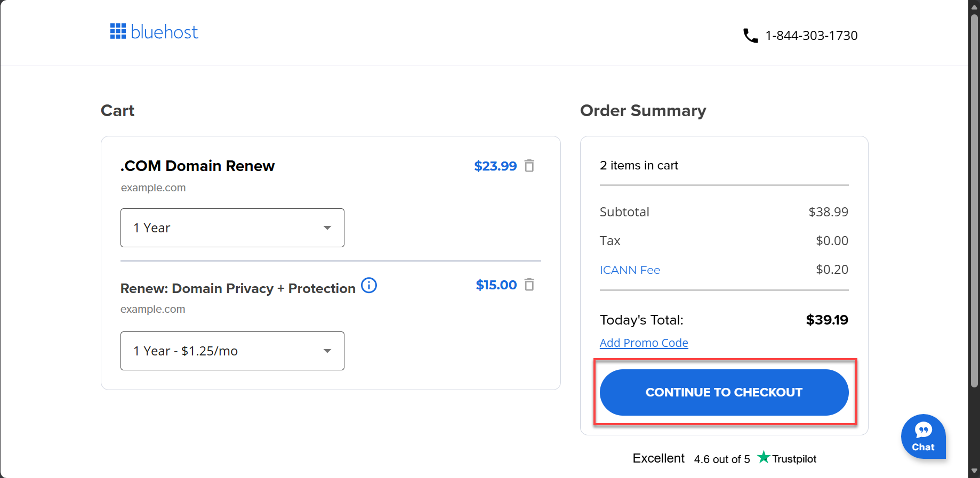Open the Chat widget bubble
Image resolution: width=980 pixels, height=478 pixels.
[923, 436]
